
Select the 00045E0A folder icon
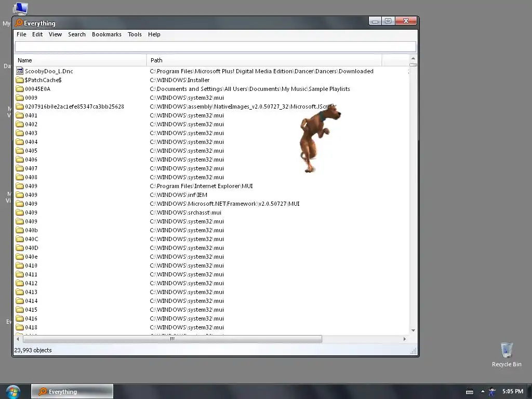[x=20, y=89]
